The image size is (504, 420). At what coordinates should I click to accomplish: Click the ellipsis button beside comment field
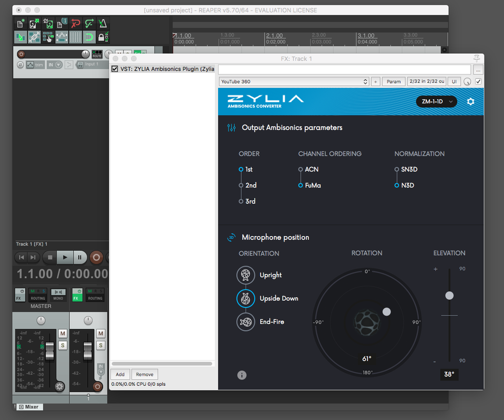tap(478, 70)
